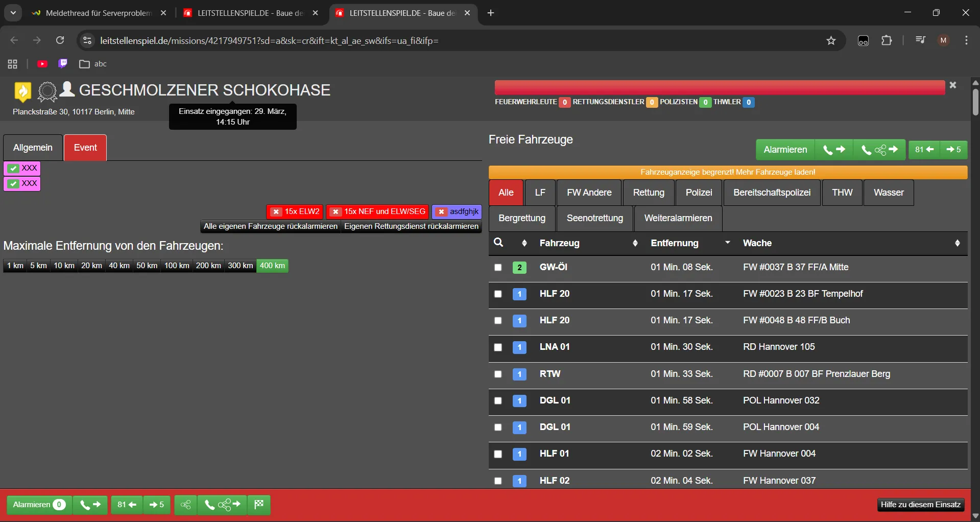The image size is (980, 522).
Task: Sort the Fahrzeug column using its arrows
Action: pyautogui.click(x=635, y=243)
